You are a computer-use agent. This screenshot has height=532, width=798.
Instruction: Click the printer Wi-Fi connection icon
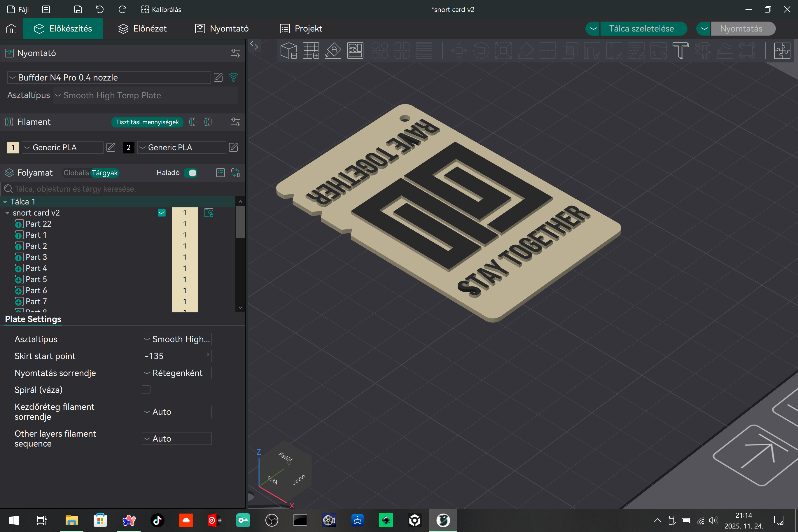pos(233,77)
